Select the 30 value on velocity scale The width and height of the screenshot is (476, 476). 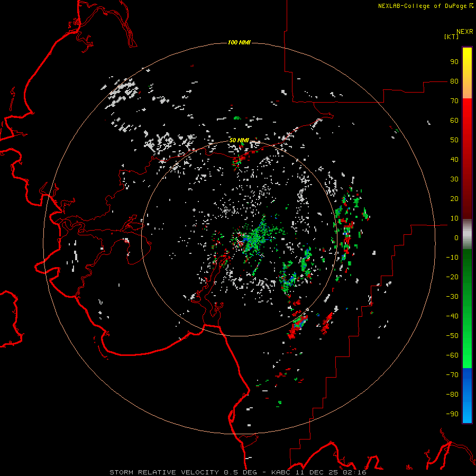pos(454,179)
